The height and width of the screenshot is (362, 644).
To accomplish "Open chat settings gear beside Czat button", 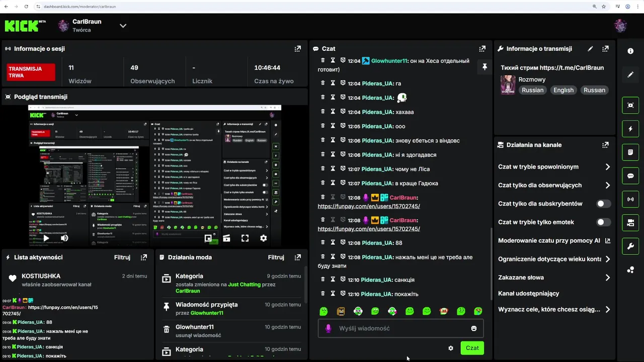I will 451,348.
